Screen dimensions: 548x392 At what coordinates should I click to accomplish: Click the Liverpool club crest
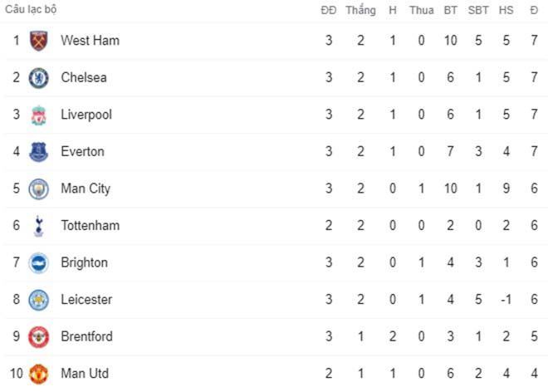(38, 115)
